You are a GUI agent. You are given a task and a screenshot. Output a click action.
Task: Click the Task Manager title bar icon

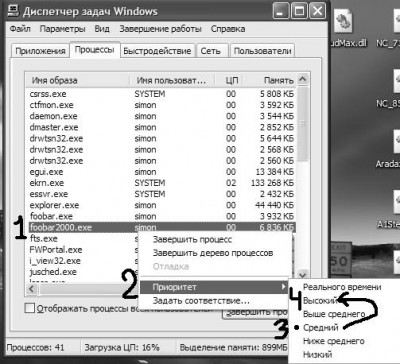[x=13, y=11]
